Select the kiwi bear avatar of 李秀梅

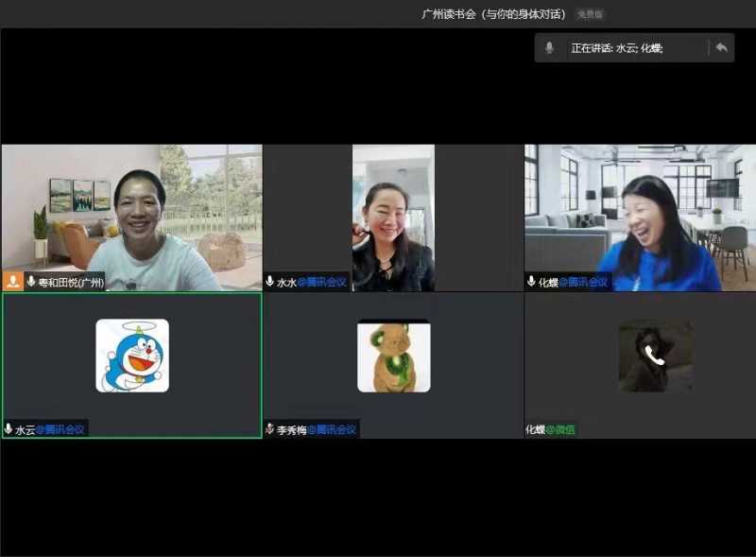pyautogui.click(x=393, y=357)
